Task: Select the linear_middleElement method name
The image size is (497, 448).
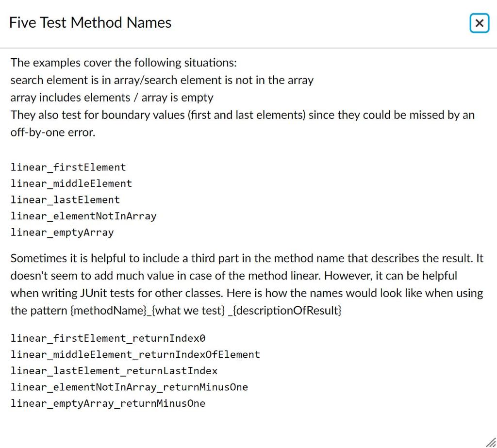Action: click(x=71, y=183)
